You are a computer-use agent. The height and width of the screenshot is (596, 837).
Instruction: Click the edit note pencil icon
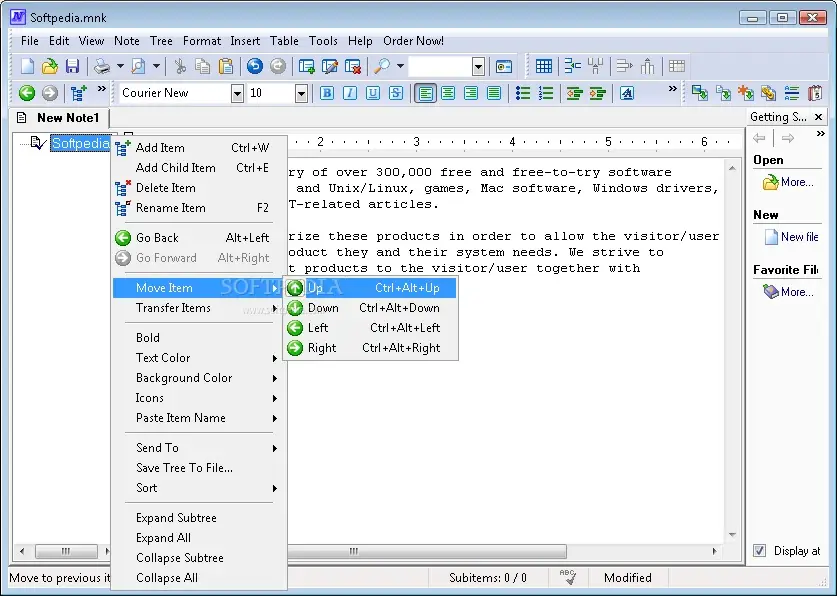(329, 66)
